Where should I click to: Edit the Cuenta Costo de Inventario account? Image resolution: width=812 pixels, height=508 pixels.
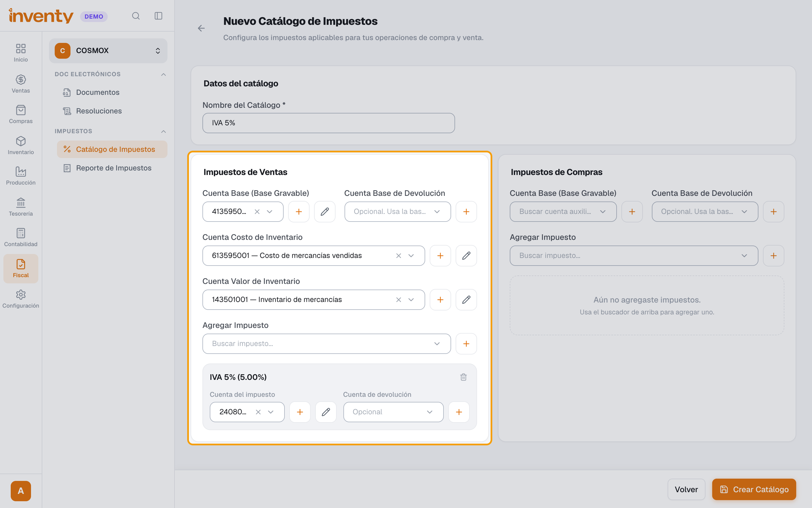(466, 256)
